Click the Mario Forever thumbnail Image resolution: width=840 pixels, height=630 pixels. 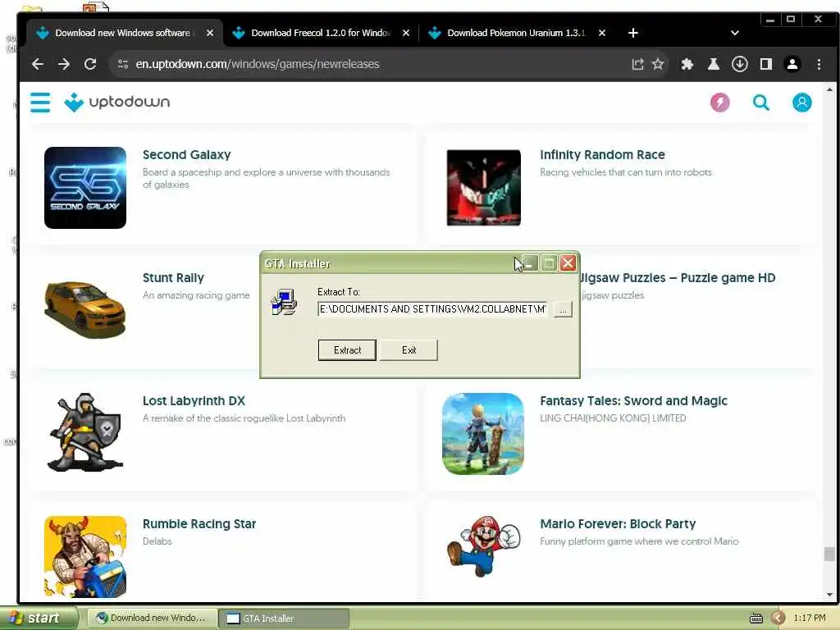point(483,546)
